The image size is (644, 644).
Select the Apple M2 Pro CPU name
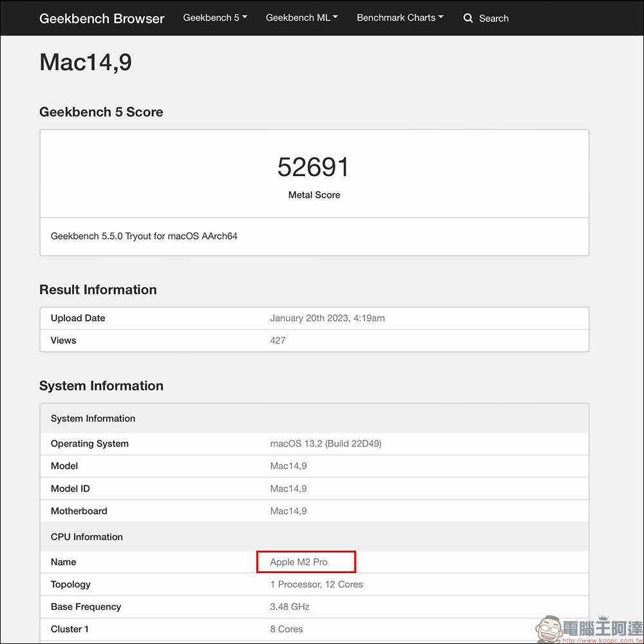(299, 562)
